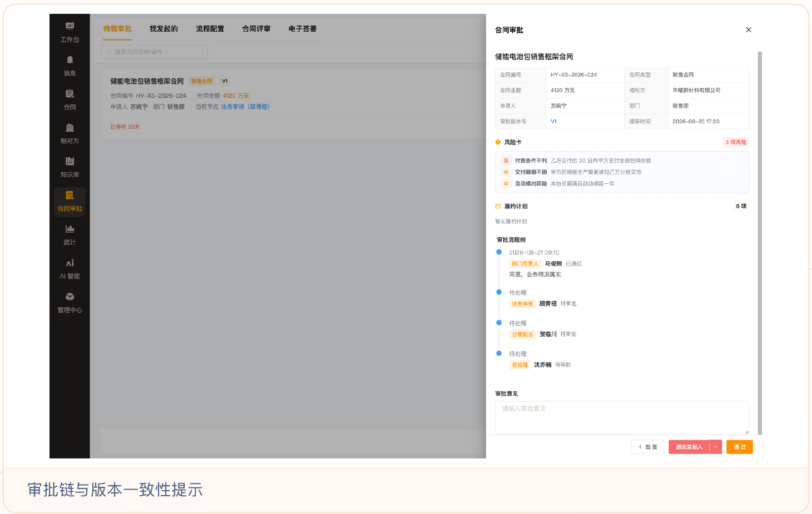
Task: Click the 通过 approve button
Action: point(740,447)
